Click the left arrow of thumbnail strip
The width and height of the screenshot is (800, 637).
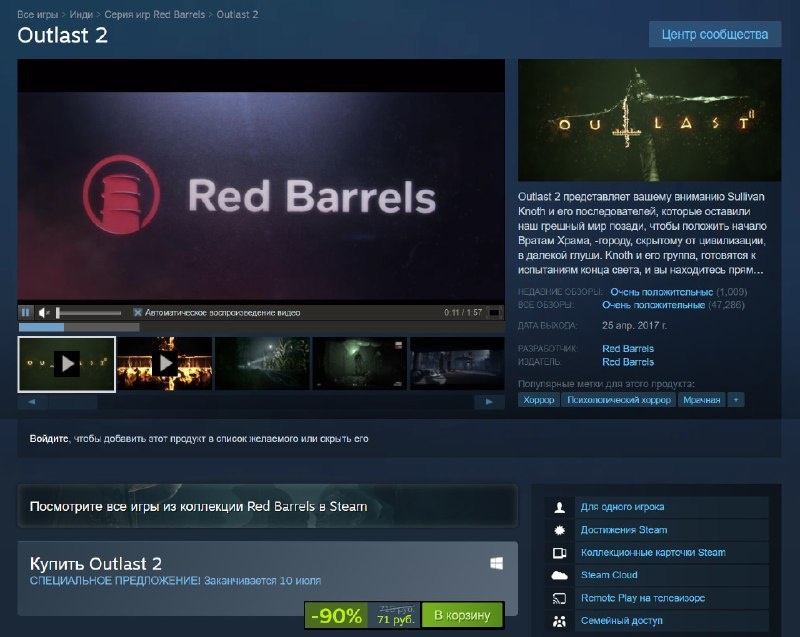32,402
